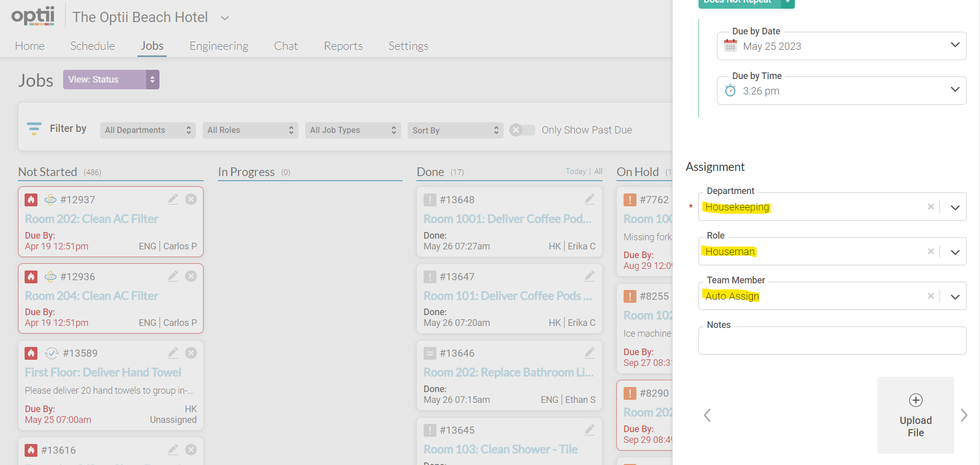The height and width of the screenshot is (465, 980).
Task: Open Room 204: Clean AC Filter job
Action: (x=92, y=296)
